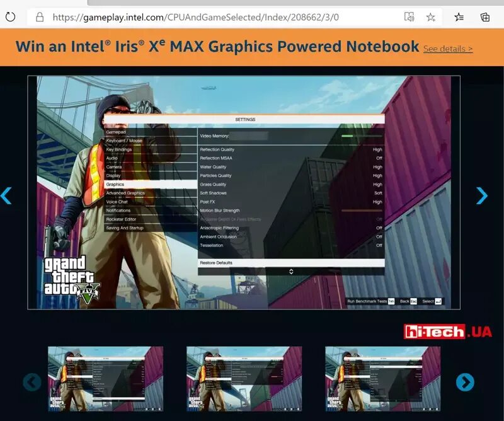Click the Advanced Graphics entry
The image size is (504, 421).
pyautogui.click(x=151, y=193)
